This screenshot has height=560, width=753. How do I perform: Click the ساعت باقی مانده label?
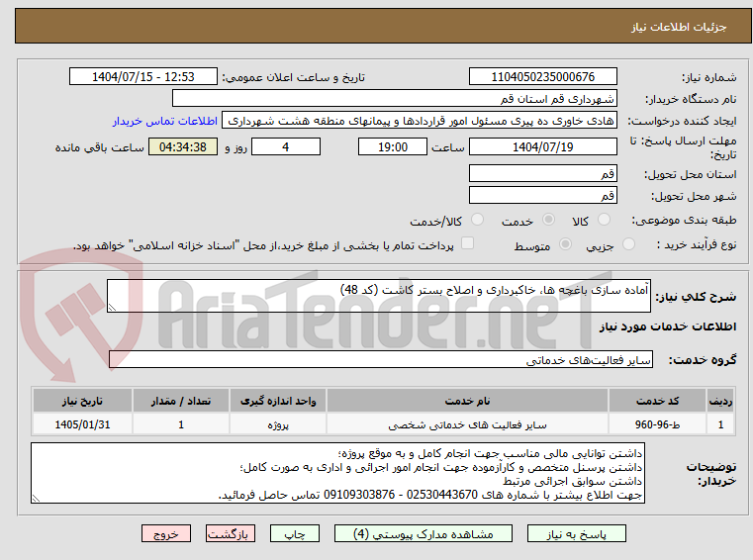click(x=99, y=147)
